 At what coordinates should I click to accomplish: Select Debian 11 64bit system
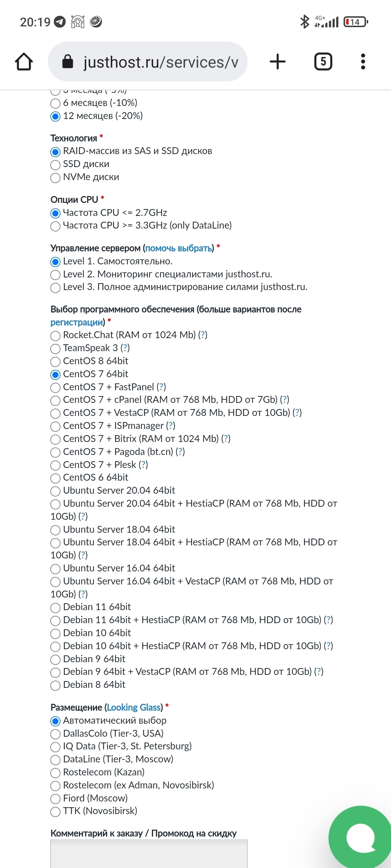[55, 608]
